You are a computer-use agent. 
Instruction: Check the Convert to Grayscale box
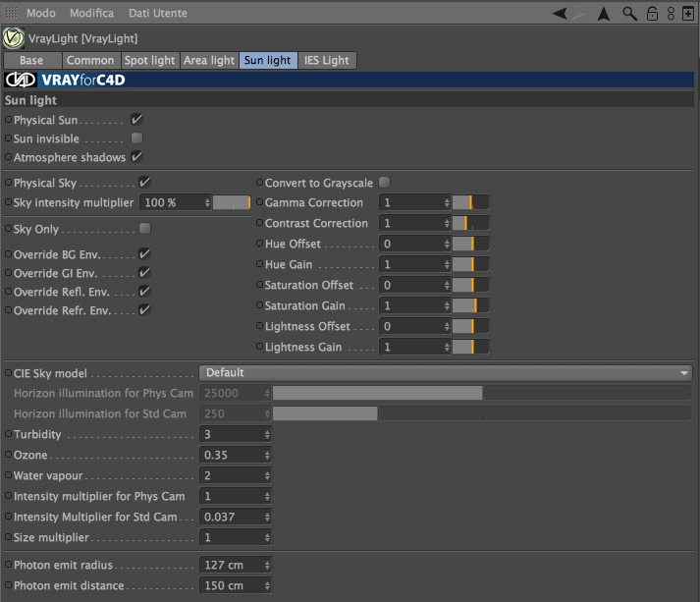click(384, 183)
